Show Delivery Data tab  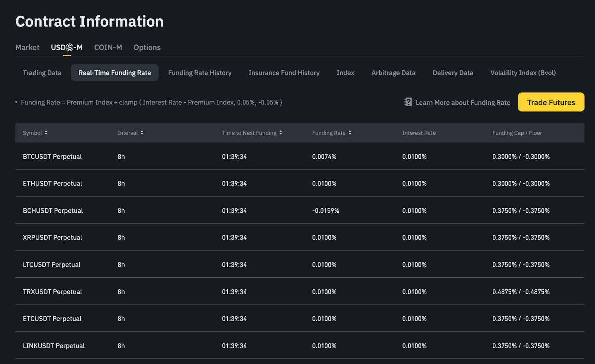click(453, 73)
